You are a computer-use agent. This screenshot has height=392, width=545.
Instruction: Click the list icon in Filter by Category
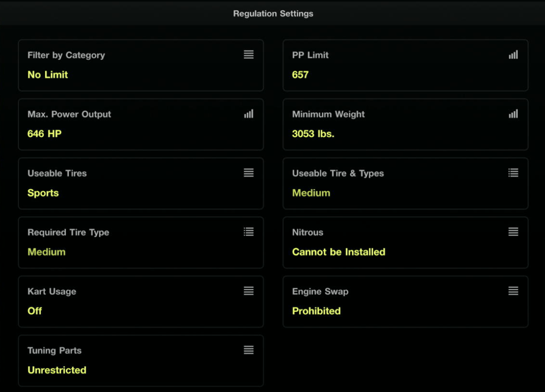pos(249,54)
